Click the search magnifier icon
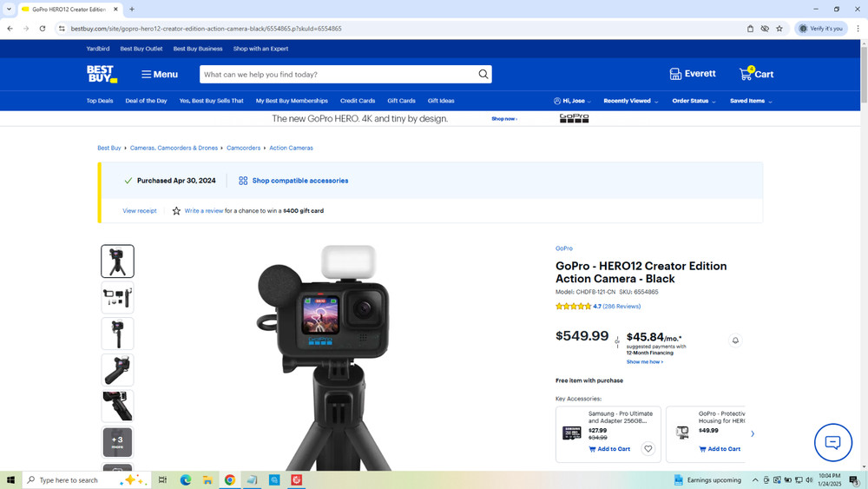Viewport: 868px width, 489px height. click(483, 74)
